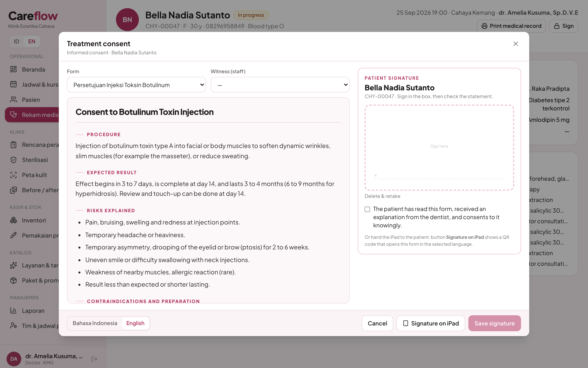Click patient name Bella Nadia Sutanto in header

point(188,15)
